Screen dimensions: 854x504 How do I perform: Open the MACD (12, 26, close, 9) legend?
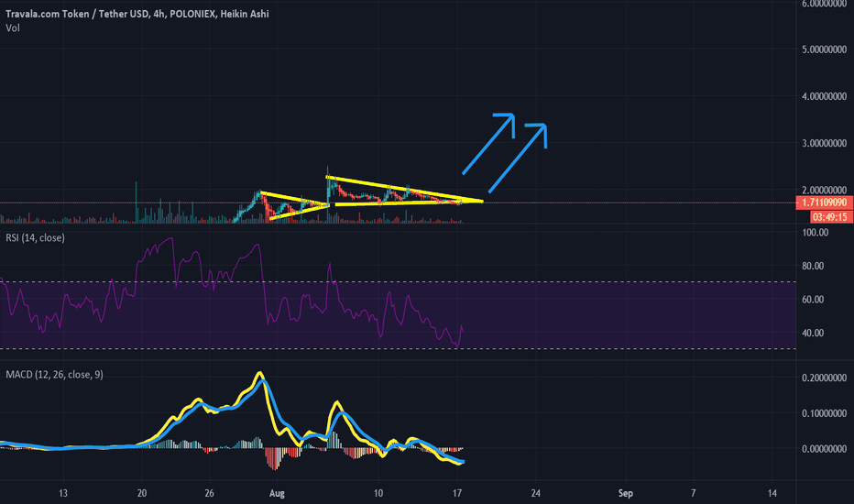coord(54,374)
